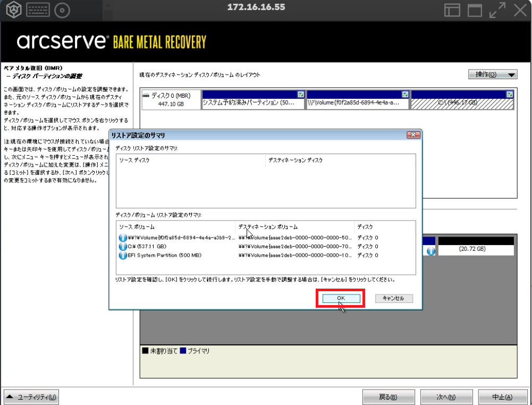This screenshot has height=405, width=532.
Task: Click the info icon beside C:¥ (537.11 GB)
Action: [x=123, y=247]
